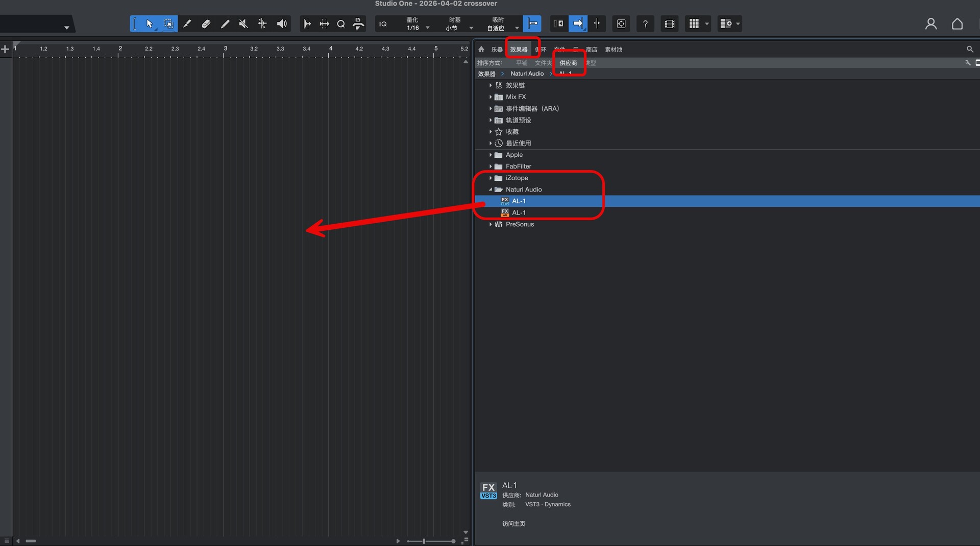Screen dimensions: 980x546
Task: Toggle the IQ input quantize button
Action: coord(383,24)
